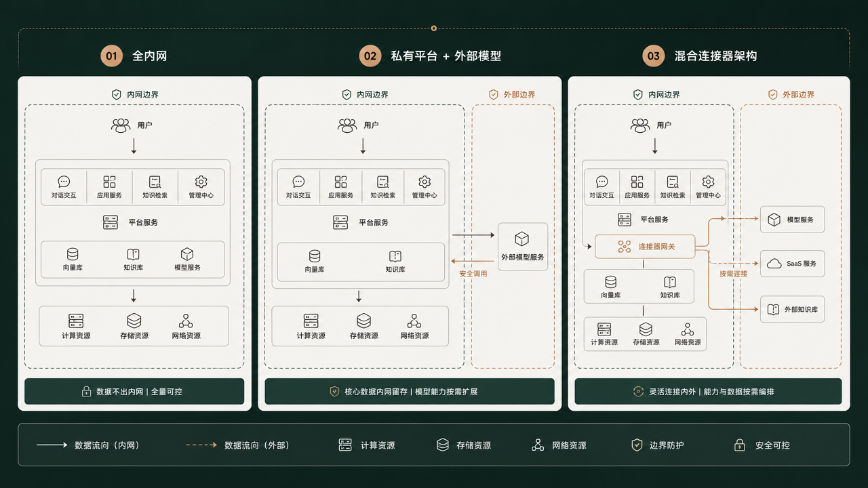Click the 灵活连接内外 banner

pos(708,391)
